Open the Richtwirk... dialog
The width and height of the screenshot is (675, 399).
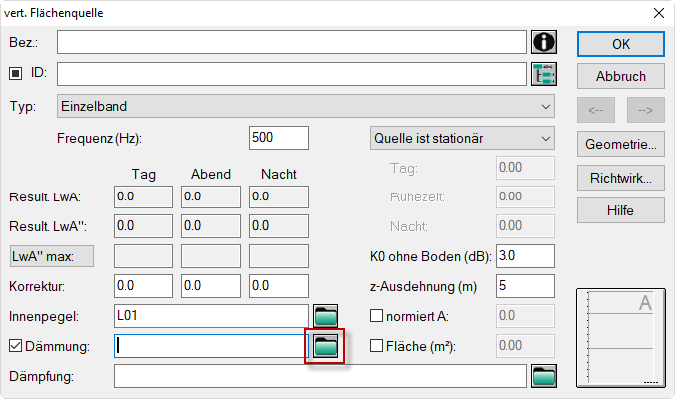621,178
